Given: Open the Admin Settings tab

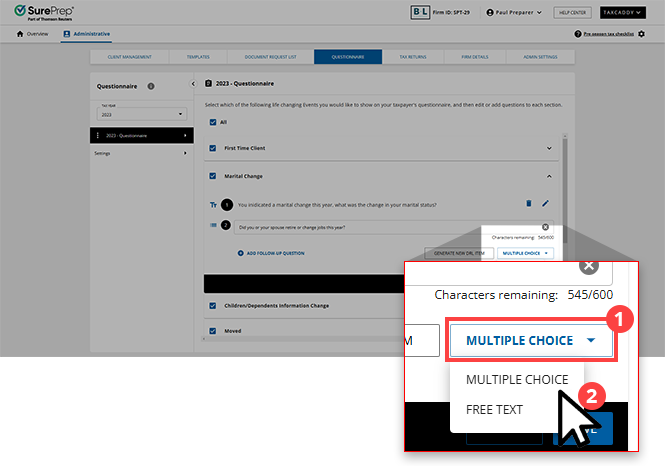Looking at the screenshot, I should coord(540,57).
